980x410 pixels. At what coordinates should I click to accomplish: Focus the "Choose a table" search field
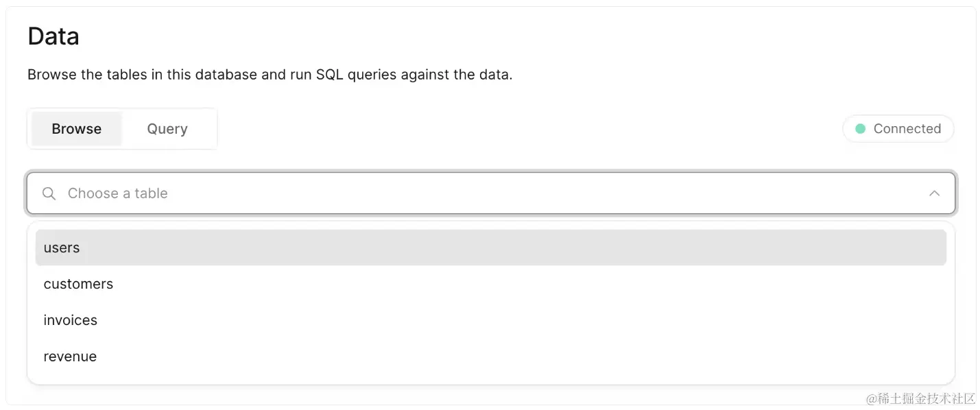tap(411, 193)
